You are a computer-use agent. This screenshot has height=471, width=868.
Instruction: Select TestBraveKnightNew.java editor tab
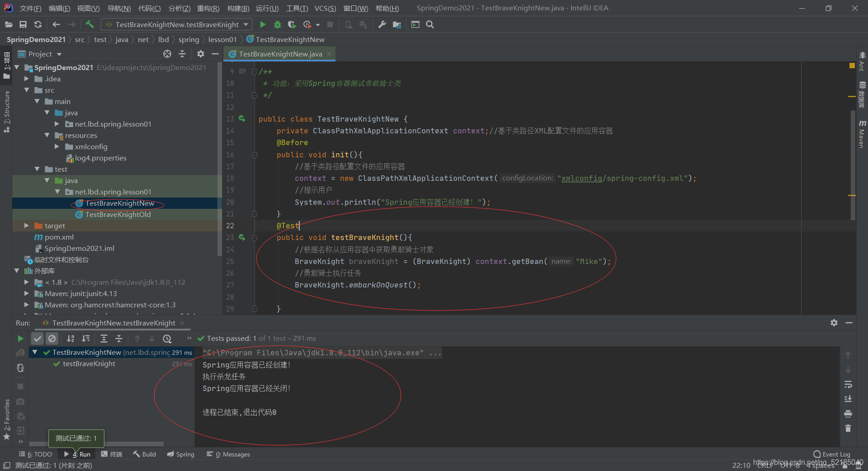coord(280,54)
